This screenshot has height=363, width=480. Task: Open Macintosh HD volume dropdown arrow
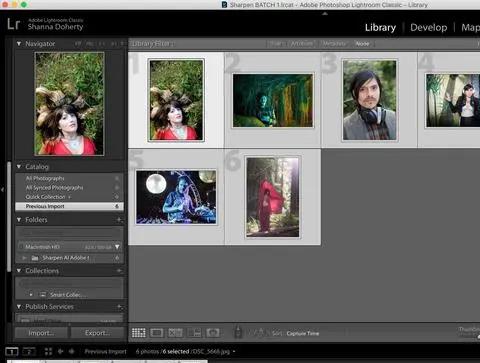(117, 247)
